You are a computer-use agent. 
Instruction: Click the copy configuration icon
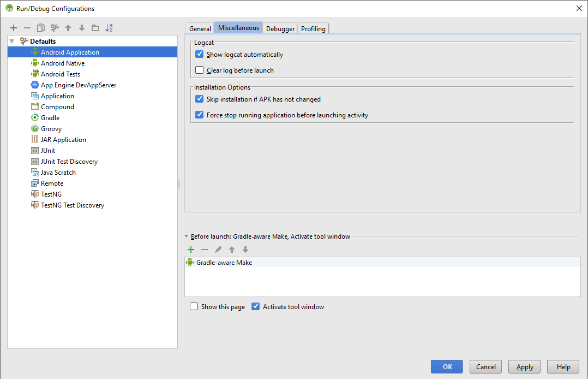pyautogui.click(x=41, y=28)
